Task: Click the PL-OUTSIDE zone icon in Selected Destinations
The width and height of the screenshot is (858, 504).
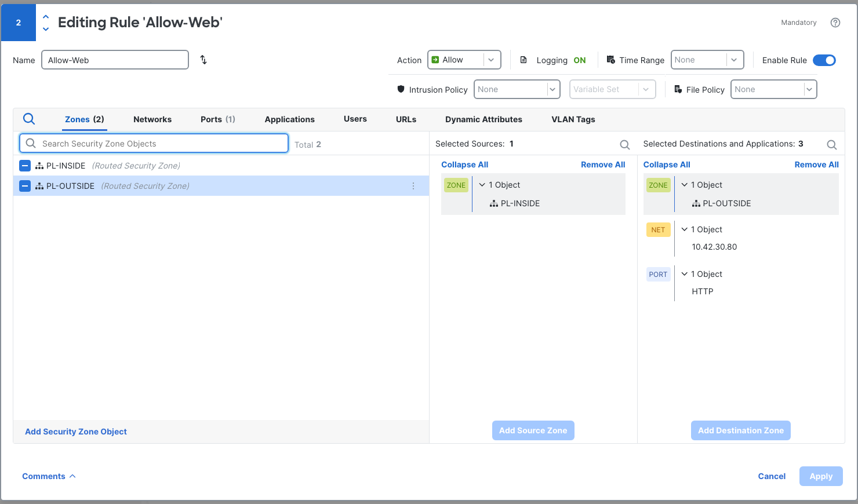Action: (x=696, y=203)
